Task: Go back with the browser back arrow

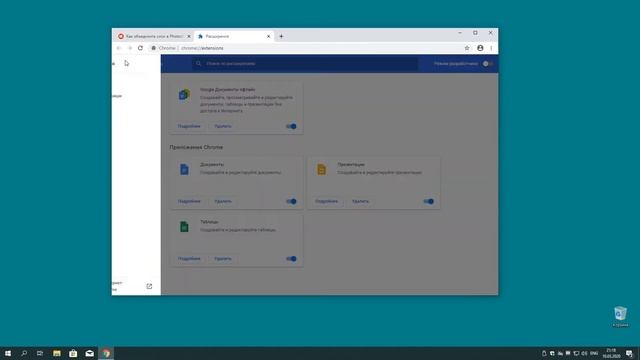Action: pos(119,48)
